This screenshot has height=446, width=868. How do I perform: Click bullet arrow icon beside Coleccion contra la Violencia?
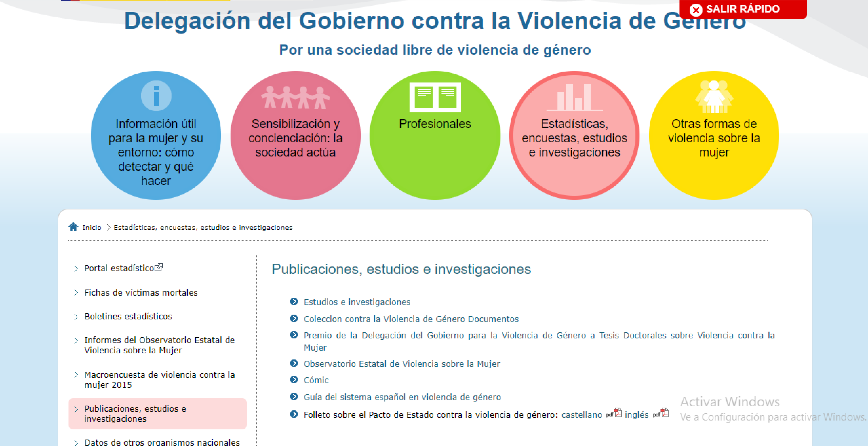click(294, 318)
